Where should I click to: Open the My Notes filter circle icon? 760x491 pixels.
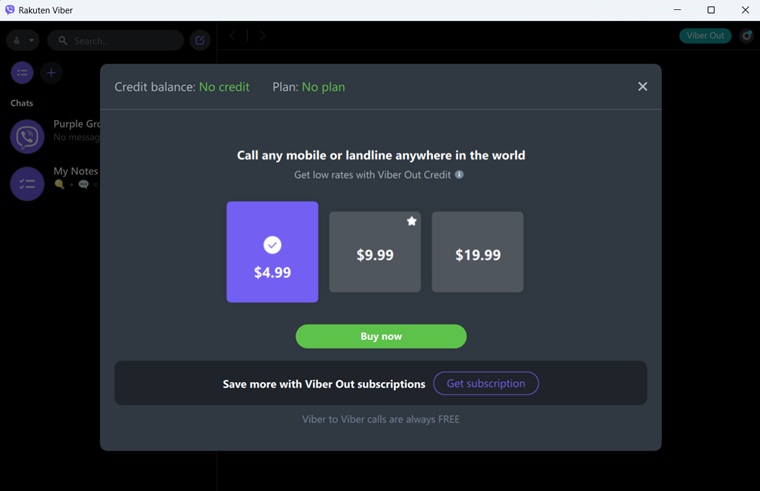22,73
